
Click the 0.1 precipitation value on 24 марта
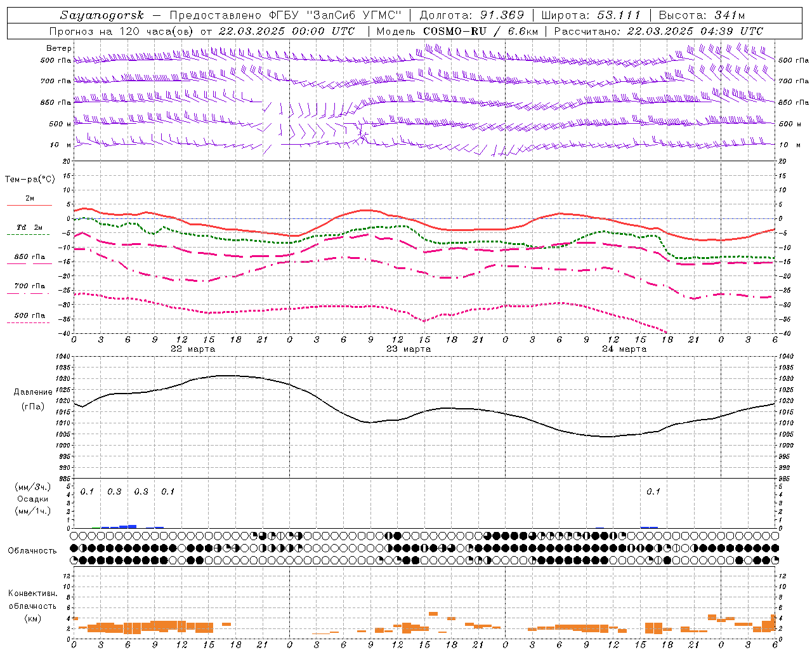point(653,492)
